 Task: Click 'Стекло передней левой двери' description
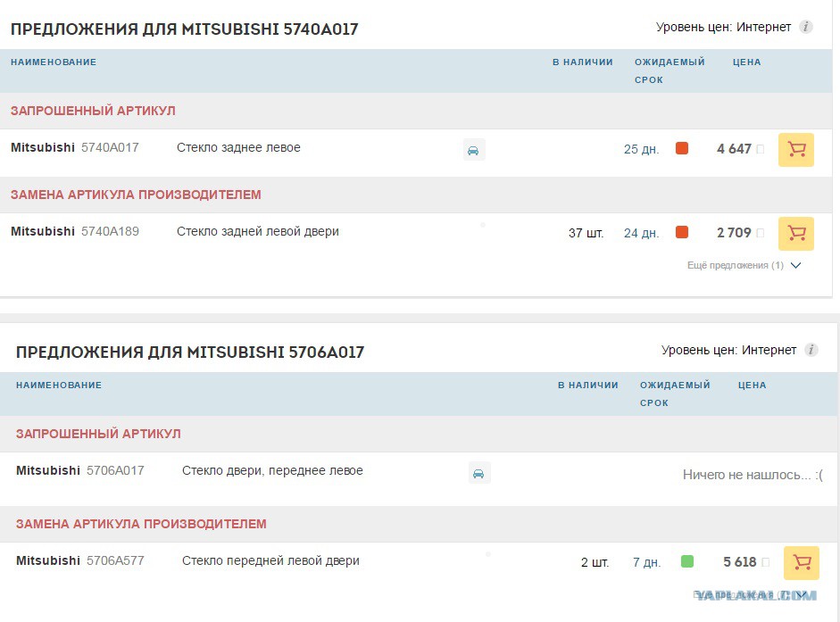click(x=270, y=560)
